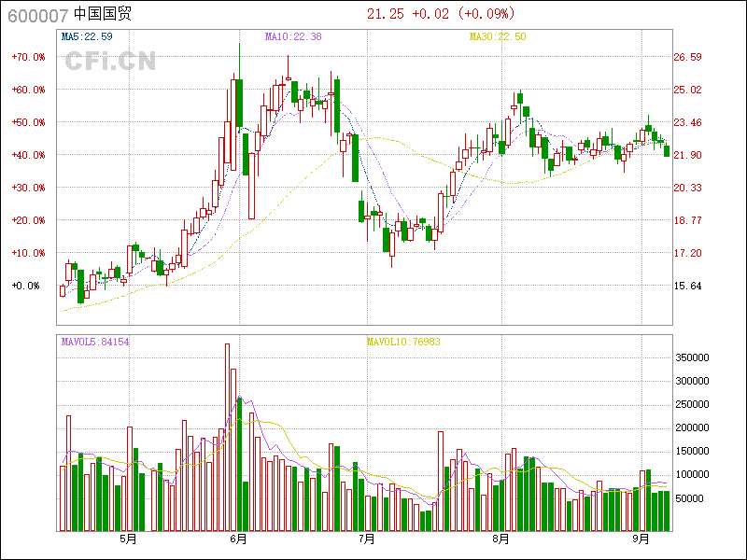This screenshot has width=747, height=560.
Task: Click the tallest volume bar near 6月
Action: (x=227, y=437)
